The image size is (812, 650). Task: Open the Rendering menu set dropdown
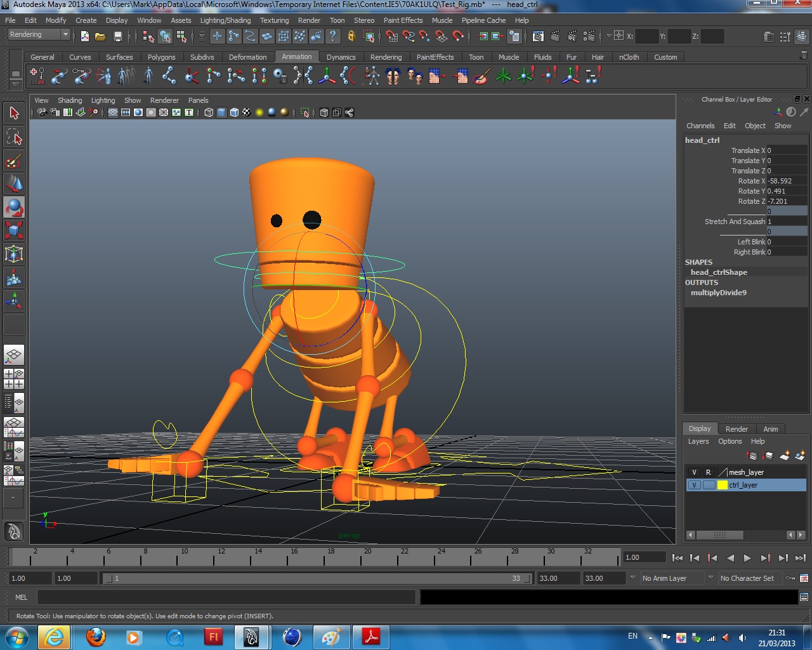38,34
